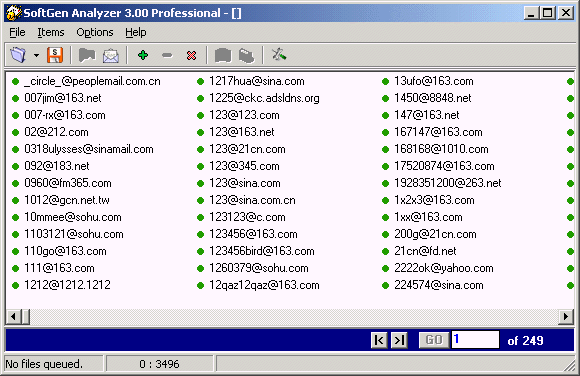Jump to first page button
The width and height of the screenshot is (580, 376).
[379, 340]
